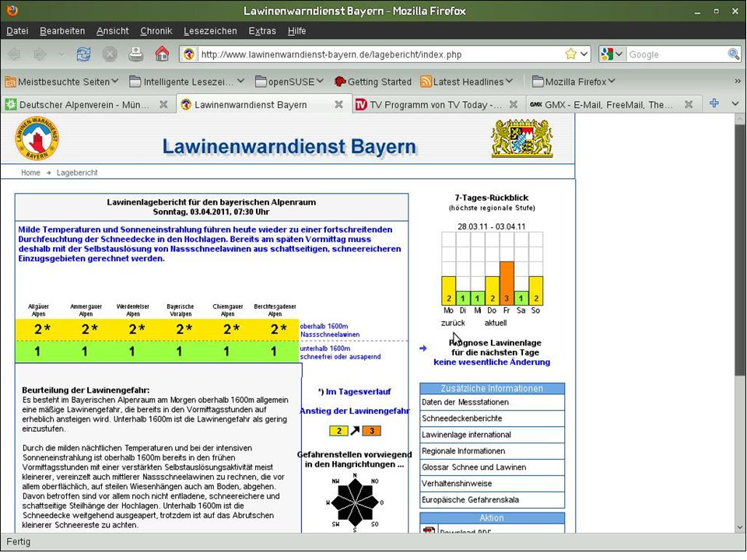The image size is (747, 560).
Task: Click the orange level 3 swatch in legend
Action: point(372,431)
